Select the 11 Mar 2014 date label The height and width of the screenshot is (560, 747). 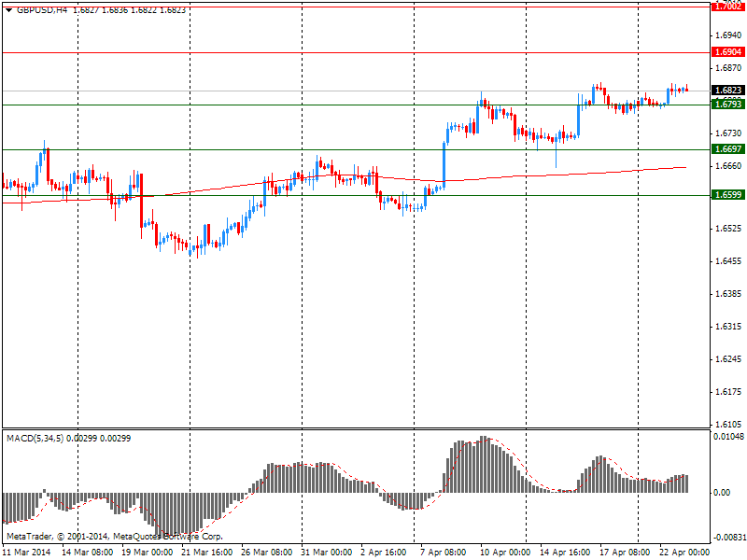tap(29, 552)
